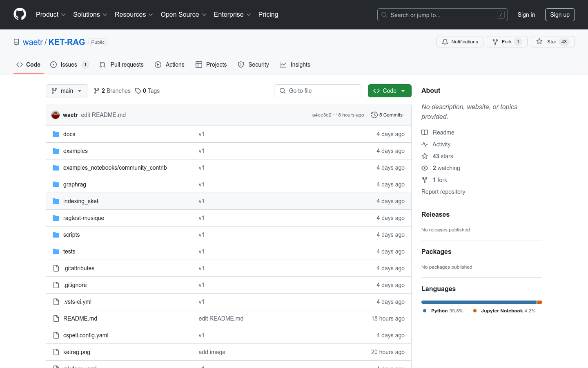Screen dimensions: 588x368
Task: Click the .gitattributes file icon
Action: 56,268
